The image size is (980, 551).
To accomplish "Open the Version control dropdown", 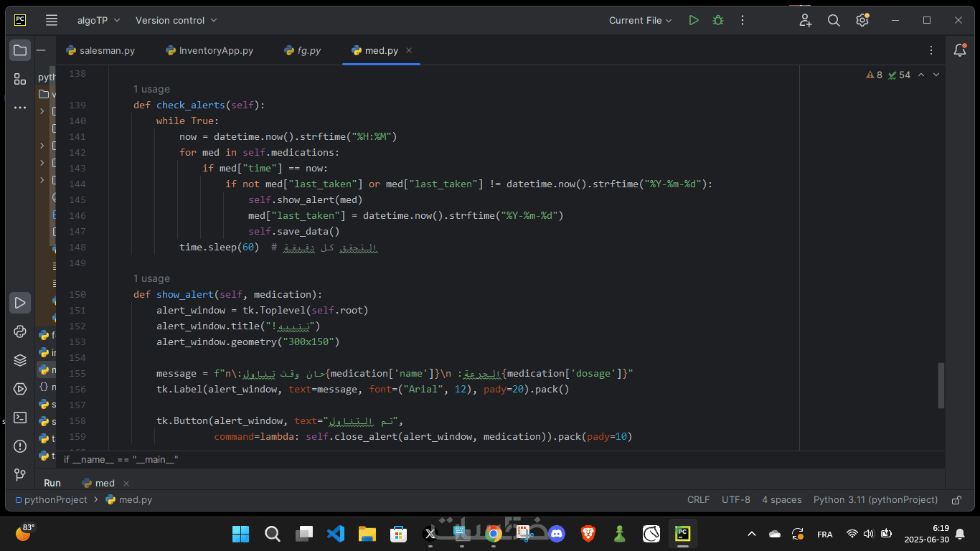I will point(176,20).
